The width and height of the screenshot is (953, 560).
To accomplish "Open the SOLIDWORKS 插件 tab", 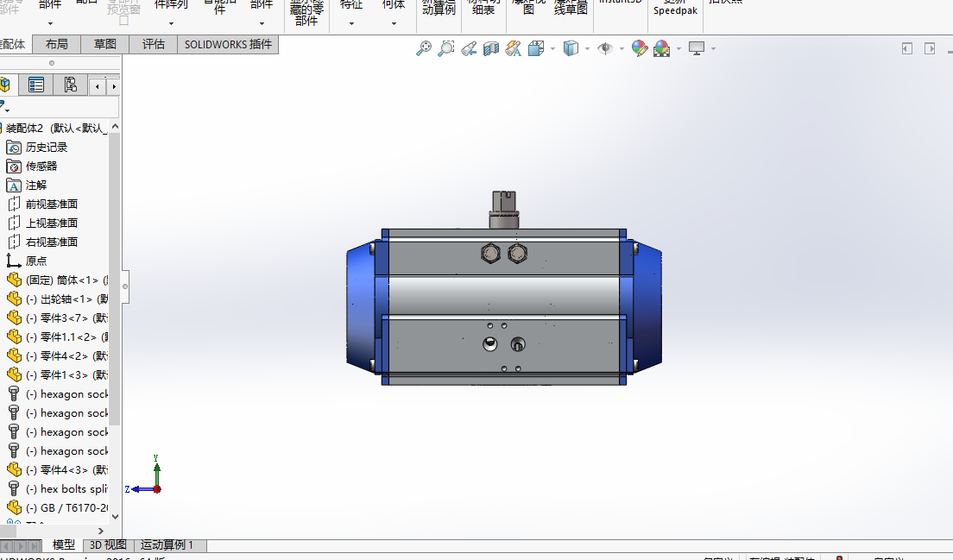I will (x=228, y=44).
